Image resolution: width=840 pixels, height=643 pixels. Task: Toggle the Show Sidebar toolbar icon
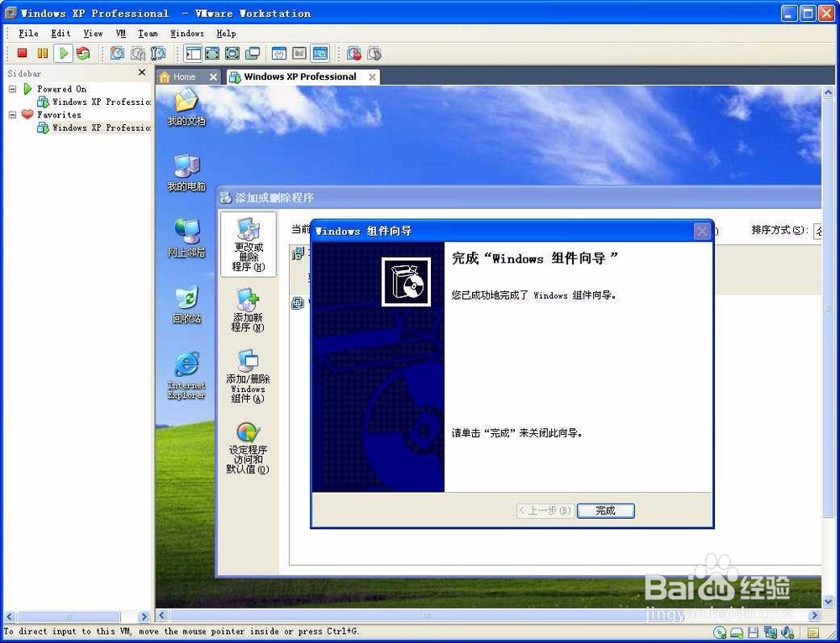[192, 53]
